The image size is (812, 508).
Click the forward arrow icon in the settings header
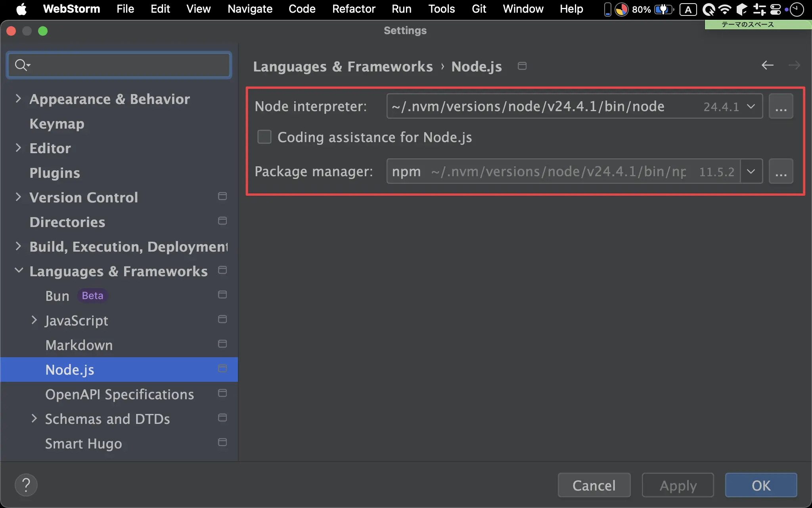pyautogui.click(x=794, y=65)
